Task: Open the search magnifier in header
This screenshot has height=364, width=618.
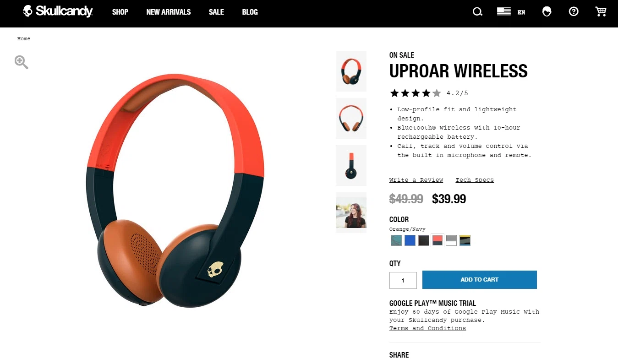Action: tap(477, 12)
